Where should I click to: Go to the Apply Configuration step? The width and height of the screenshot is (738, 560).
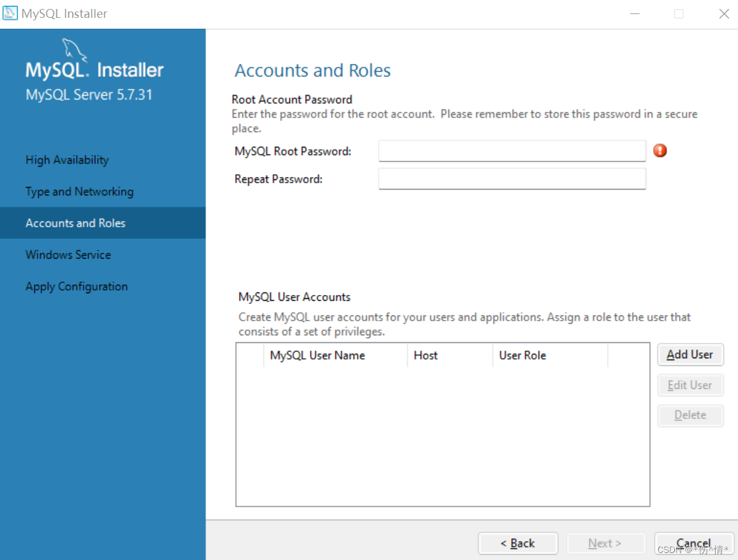pyautogui.click(x=76, y=286)
